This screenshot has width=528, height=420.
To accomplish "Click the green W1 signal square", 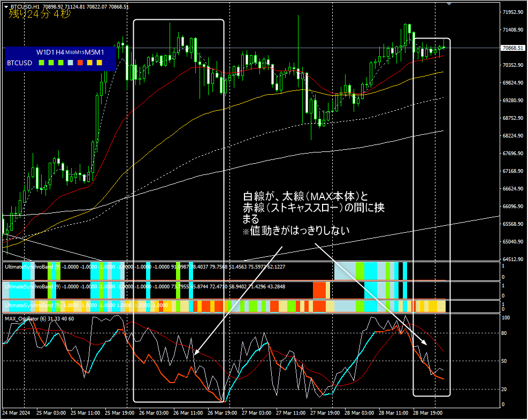I will click(x=42, y=63).
